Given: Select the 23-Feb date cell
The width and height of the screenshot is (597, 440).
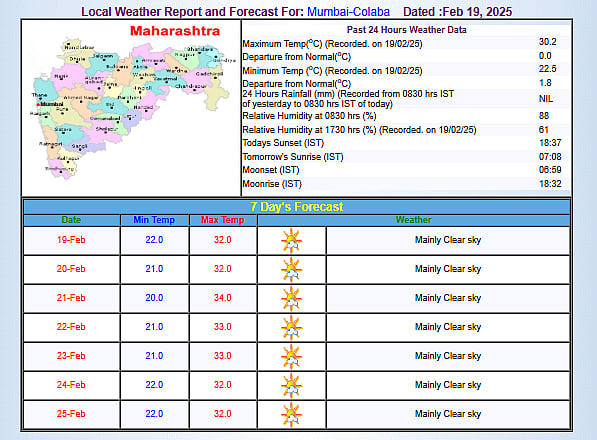Looking at the screenshot, I should tap(71, 356).
